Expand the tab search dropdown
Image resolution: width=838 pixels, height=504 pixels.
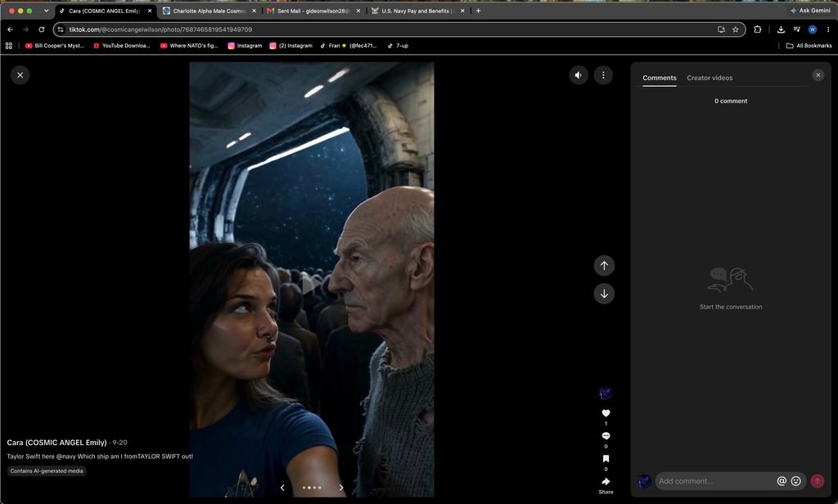click(46, 11)
